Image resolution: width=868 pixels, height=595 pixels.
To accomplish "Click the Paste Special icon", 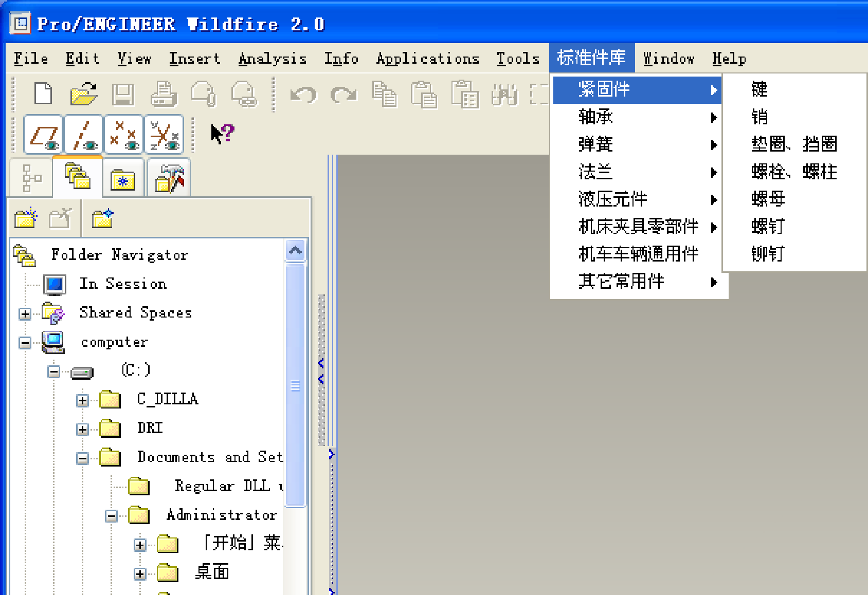I will click(465, 94).
